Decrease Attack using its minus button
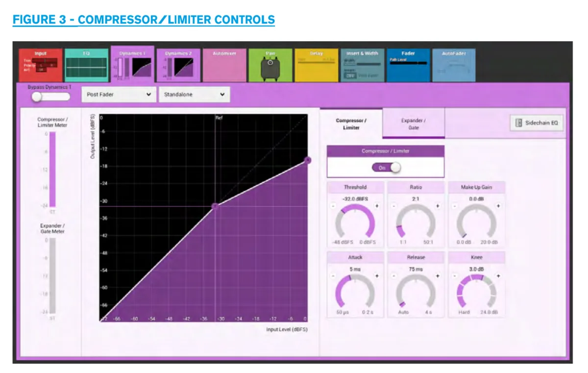 (333, 276)
